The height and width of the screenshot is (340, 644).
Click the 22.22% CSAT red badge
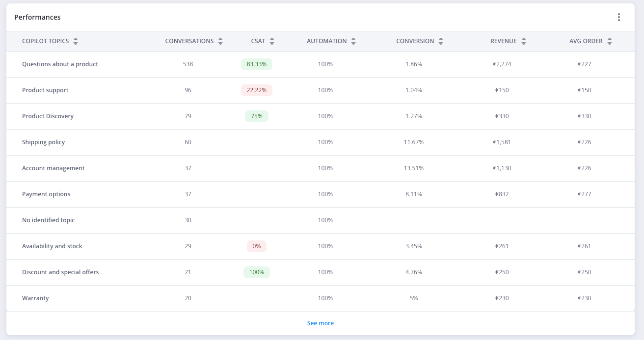pos(257,90)
